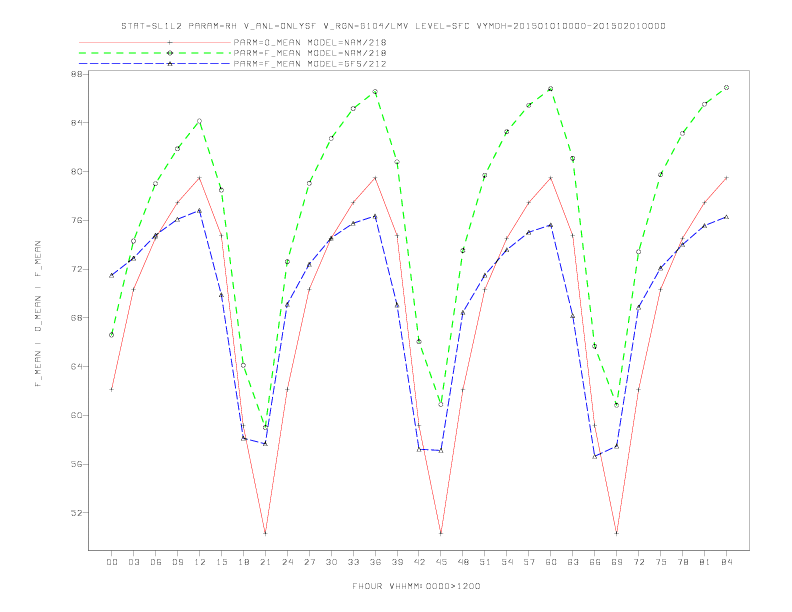Click y-axis tick label 52
792x612 pixels.
[x=76, y=513]
